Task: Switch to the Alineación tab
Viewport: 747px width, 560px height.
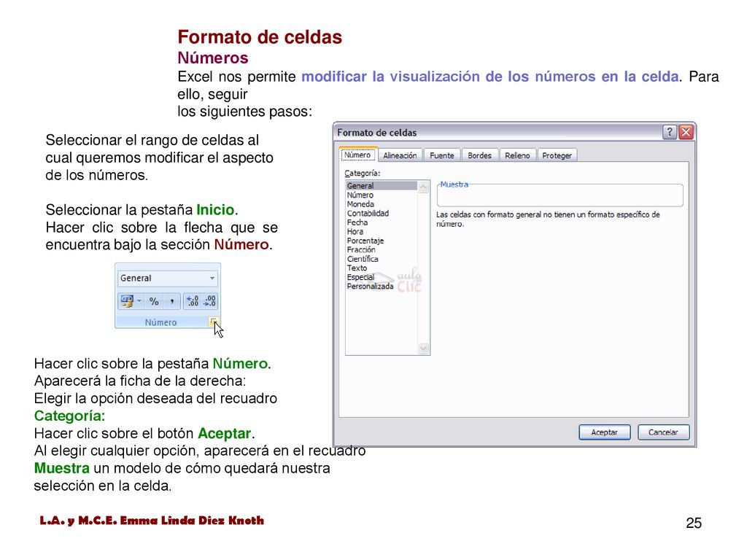Action: point(400,155)
